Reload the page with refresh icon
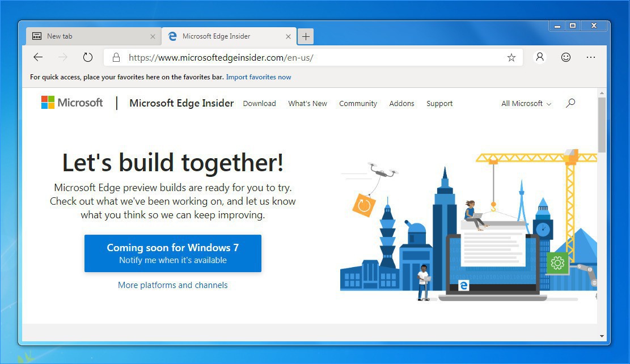Image resolution: width=630 pixels, height=364 pixels. 87,57
